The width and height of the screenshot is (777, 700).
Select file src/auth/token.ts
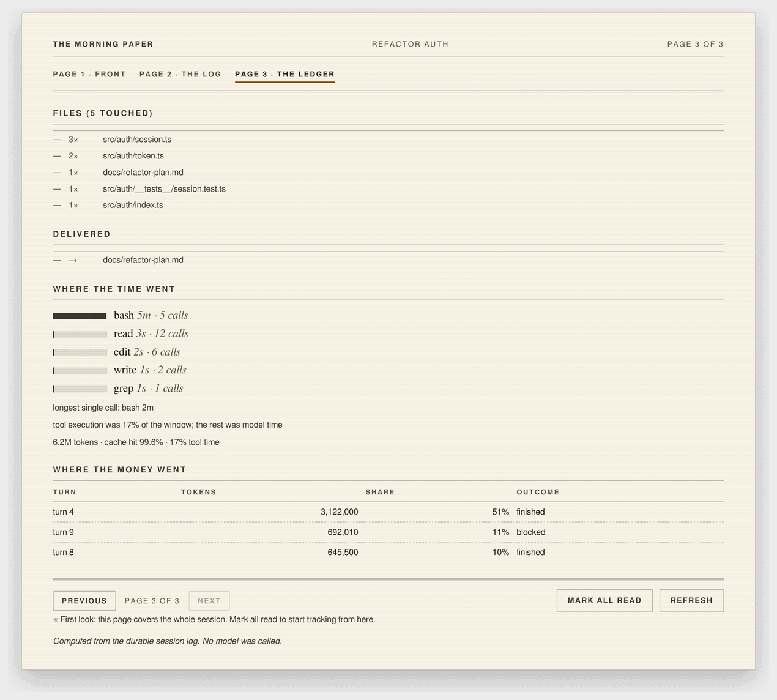[x=133, y=156]
